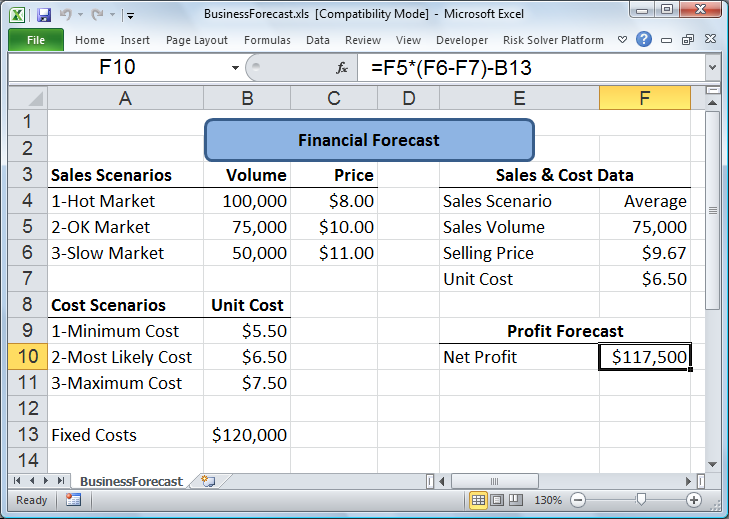Click the Insert Function fx icon
The image size is (729, 519).
342,68
